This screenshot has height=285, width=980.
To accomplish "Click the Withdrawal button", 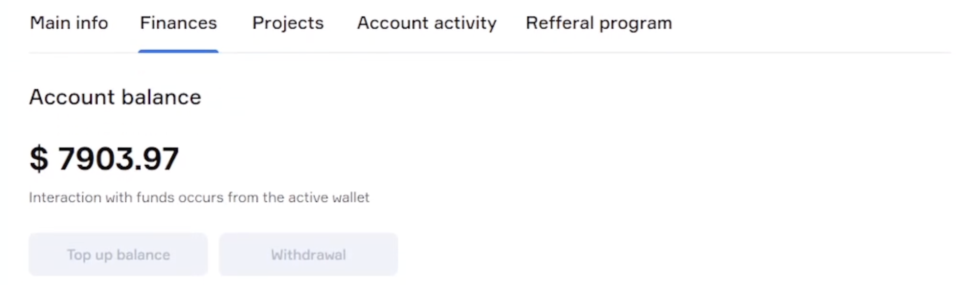I will 308,254.
